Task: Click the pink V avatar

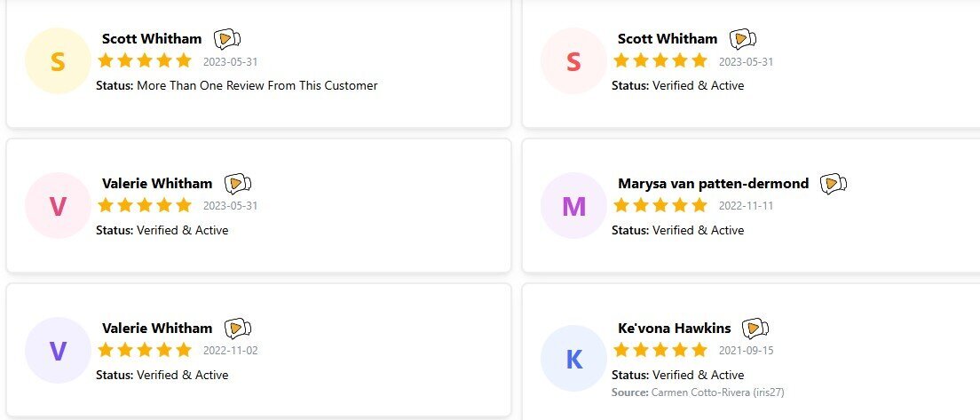Action: click(58, 206)
